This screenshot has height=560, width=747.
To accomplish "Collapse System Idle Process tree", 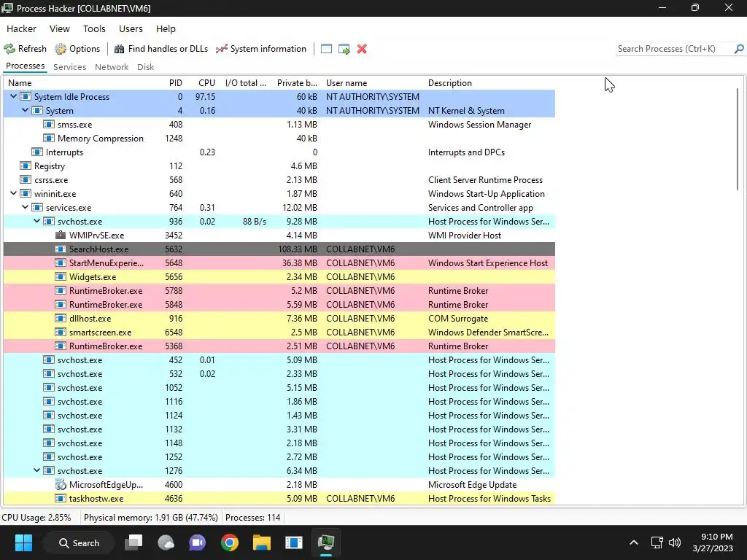I will [x=13, y=97].
